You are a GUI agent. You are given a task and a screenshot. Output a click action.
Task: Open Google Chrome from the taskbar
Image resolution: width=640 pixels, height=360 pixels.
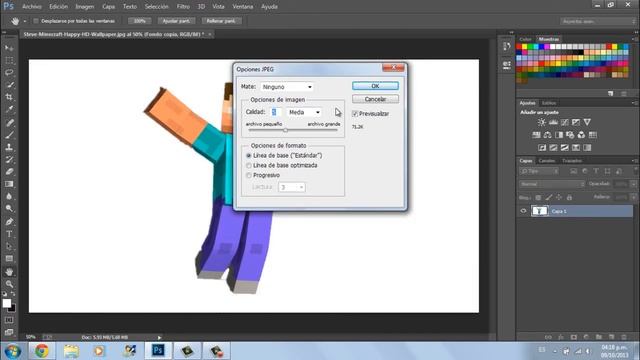41,351
